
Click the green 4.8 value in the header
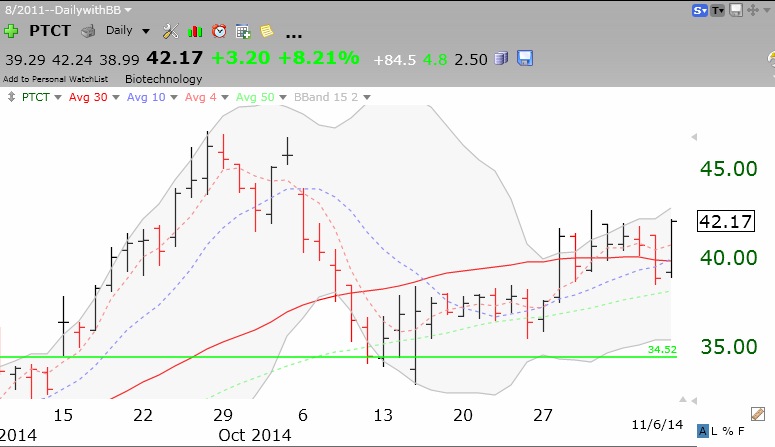tap(435, 60)
